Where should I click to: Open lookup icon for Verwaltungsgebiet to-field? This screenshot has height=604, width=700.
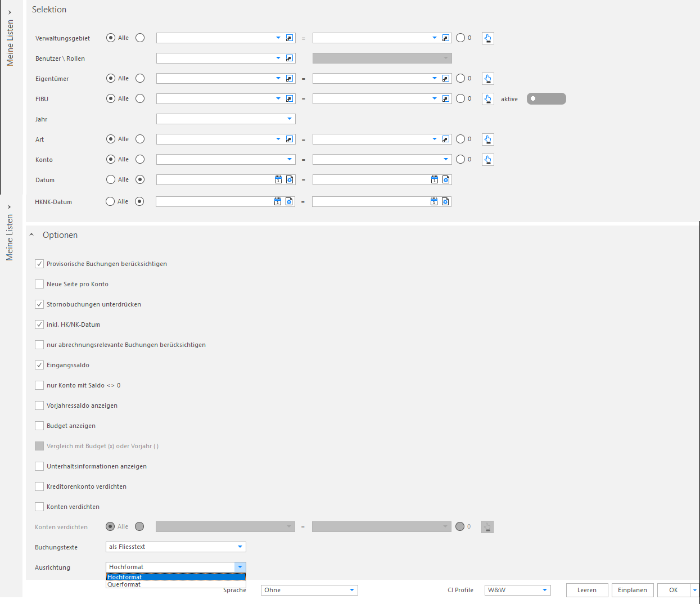(x=446, y=38)
